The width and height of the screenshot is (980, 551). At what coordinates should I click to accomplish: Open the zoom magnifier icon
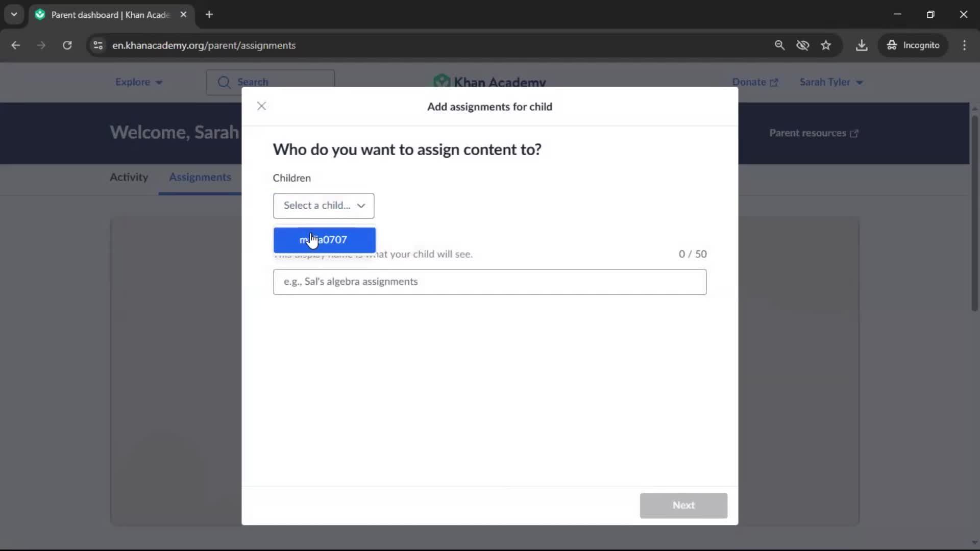tap(779, 45)
